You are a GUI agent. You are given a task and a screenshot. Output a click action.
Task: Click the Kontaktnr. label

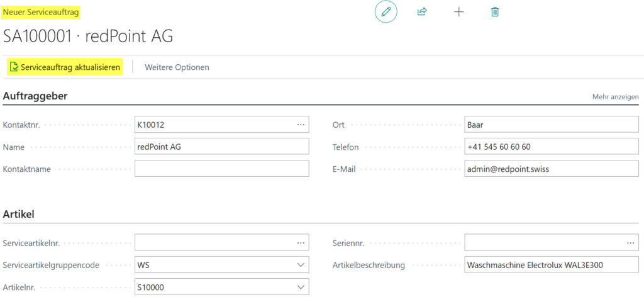(x=22, y=125)
